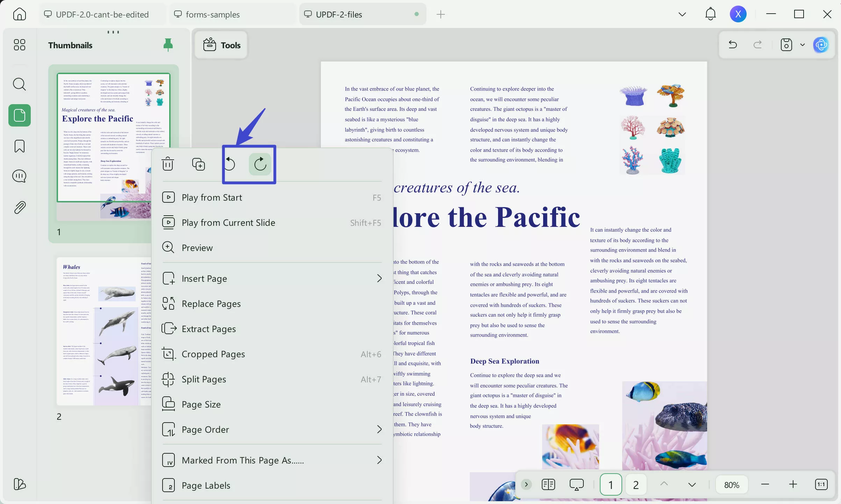Open the AI assistant icon
Image resolution: width=841 pixels, height=504 pixels.
pyautogui.click(x=821, y=45)
